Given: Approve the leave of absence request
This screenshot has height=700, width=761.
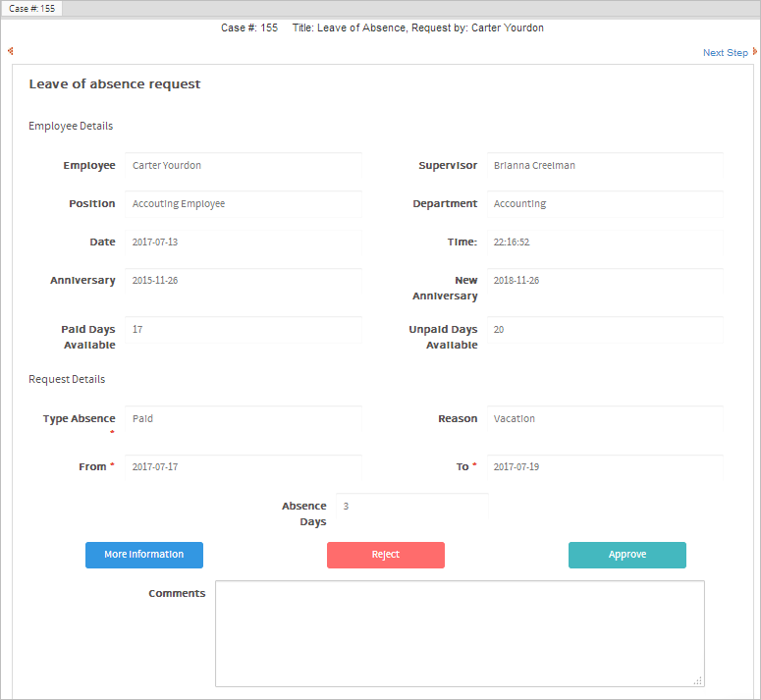Looking at the screenshot, I should pyautogui.click(x=626, y=555).
